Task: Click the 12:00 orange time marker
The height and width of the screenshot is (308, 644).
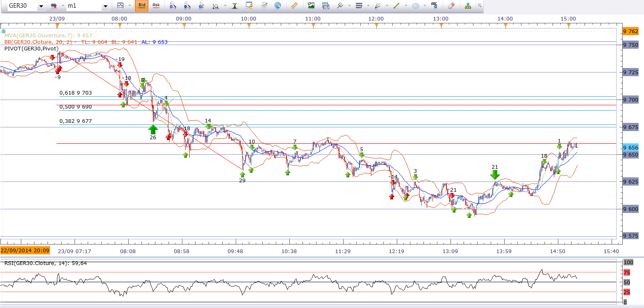Action: coord(377,26)
